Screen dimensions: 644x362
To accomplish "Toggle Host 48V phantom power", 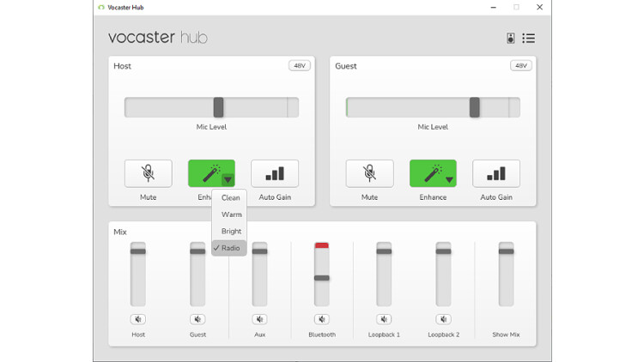I will point(300,66).
